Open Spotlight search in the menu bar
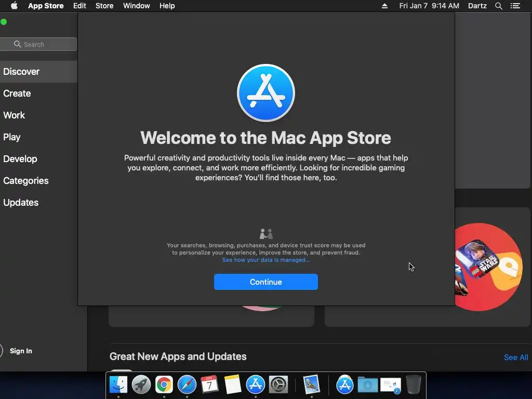Image resolution: width=532 pixels, height=399 pixels. pyautogui.click(x=498, y=6)
